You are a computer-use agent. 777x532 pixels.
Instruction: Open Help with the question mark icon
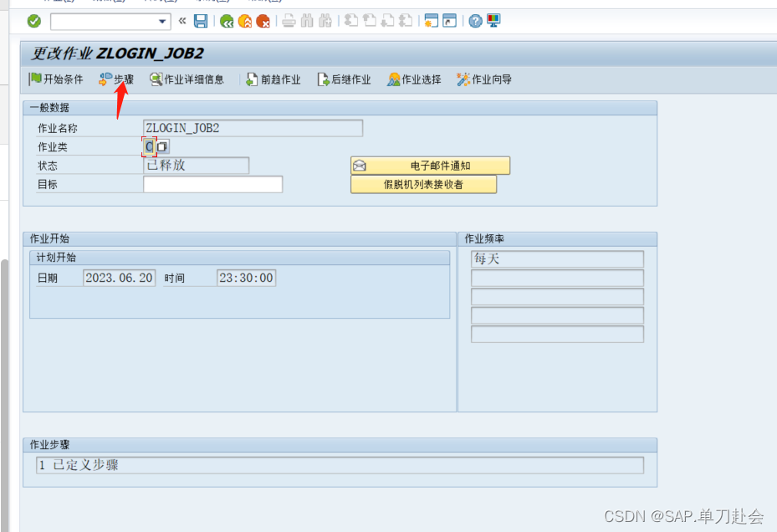475,21
